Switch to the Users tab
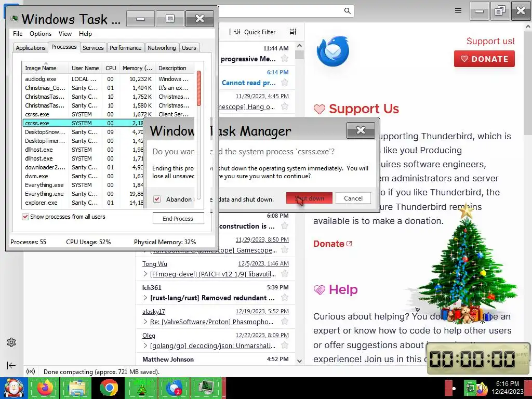532x399 pixels. [x=189, y=48]
